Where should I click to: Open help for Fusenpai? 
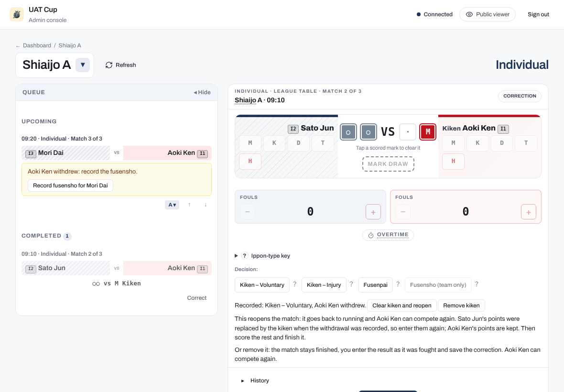(x=398, y=284)
